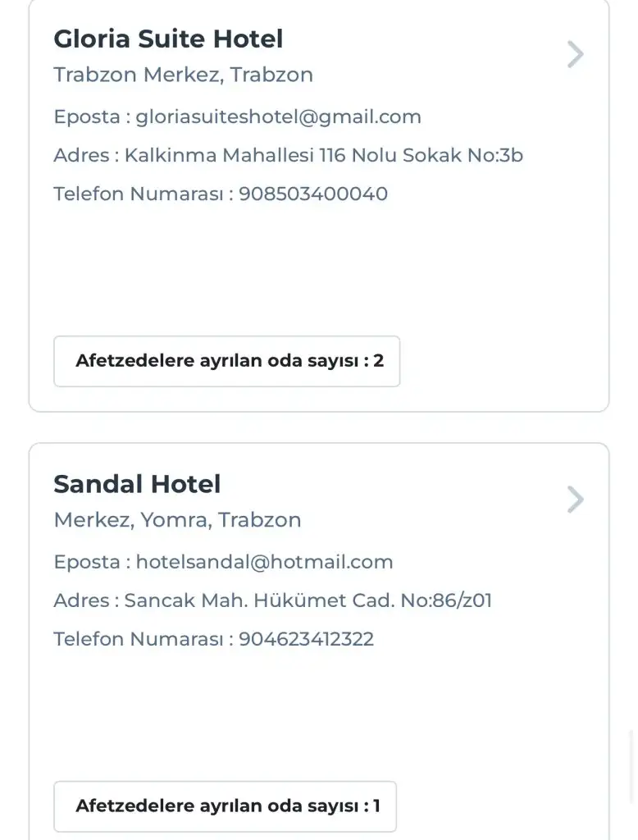638x840 pixels.
Task: Click the 'Adres' label on Gloria card
Action: click(81, 155)
